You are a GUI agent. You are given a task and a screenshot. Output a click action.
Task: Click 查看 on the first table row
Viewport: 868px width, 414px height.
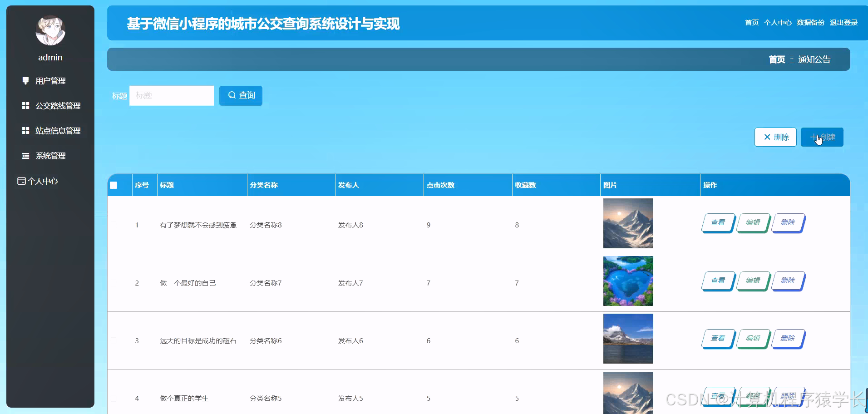[x=717, y=223]
